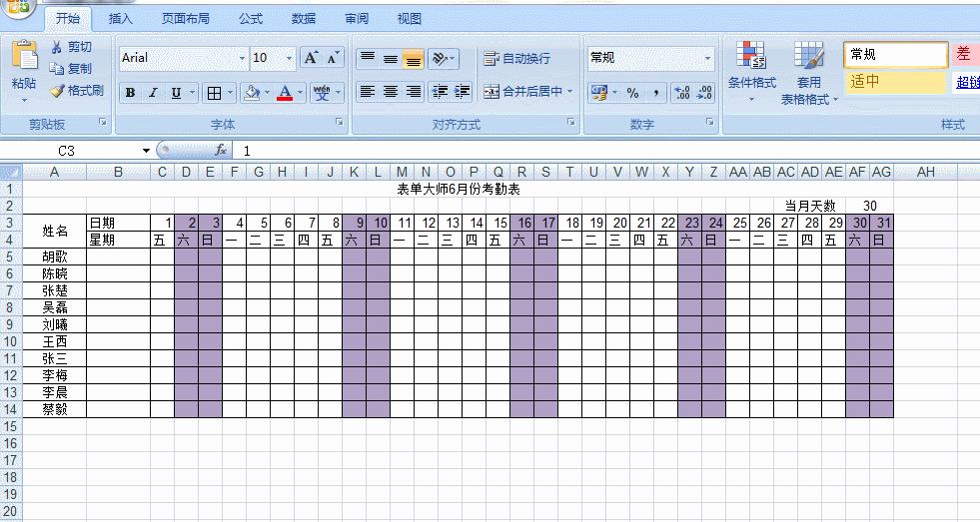The image size is (980, 522).
Task: Toggle underline formatting U
Action: coord(176,93)
